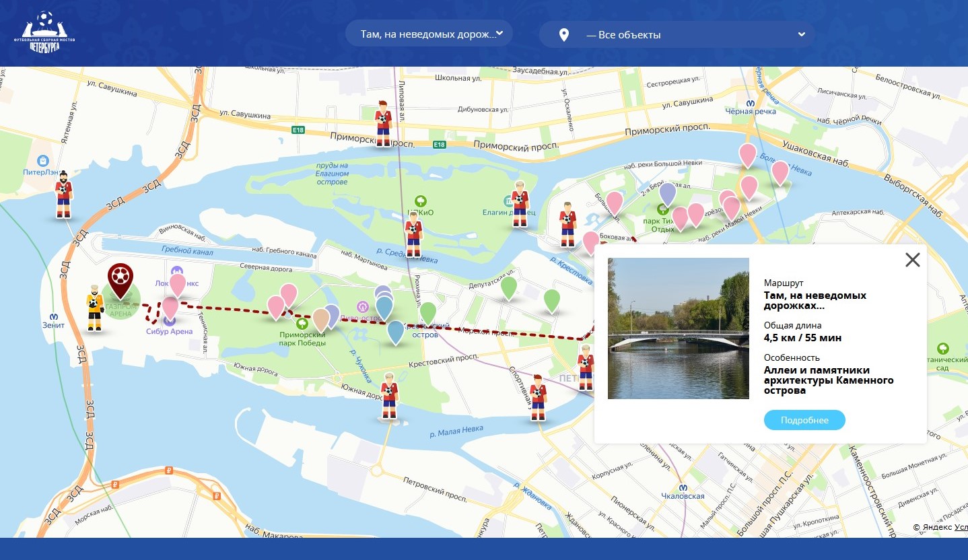This screenshot has width=968, height=560.
Task: Select the purple pin above парк Тихий Отдых
Action: coord(667,195)
